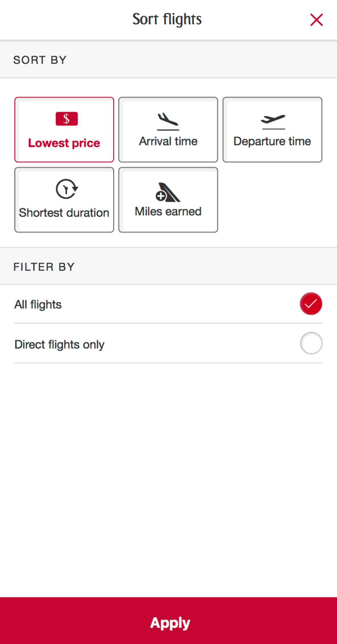Sort flights by Departure time
Viewport: 337px width, 644px height.
click(x=272, y=130)
